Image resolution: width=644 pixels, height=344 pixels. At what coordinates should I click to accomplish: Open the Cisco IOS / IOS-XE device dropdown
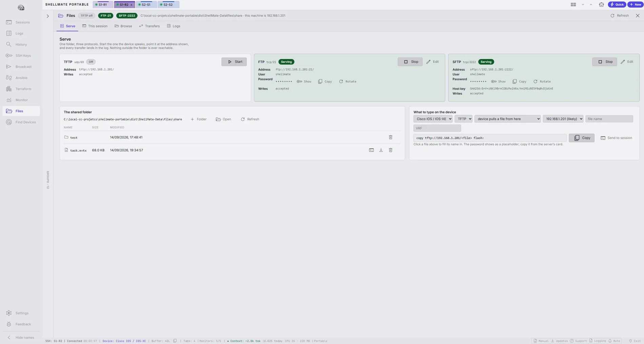pyautogui.click(x=433, y=119)
